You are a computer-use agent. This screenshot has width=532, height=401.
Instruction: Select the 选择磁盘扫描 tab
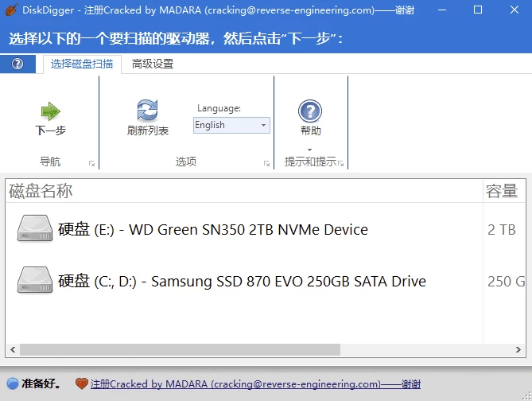click(x=82, y=64)
